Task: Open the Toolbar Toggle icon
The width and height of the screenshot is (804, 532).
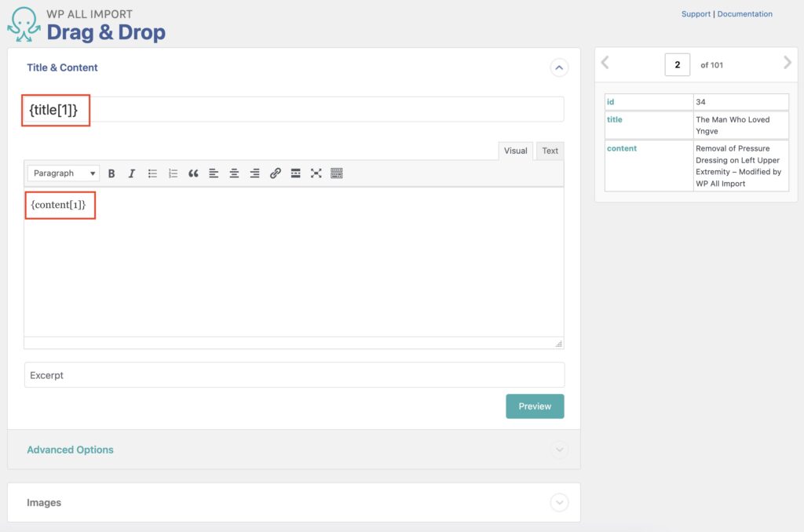Action: [336, 173]
